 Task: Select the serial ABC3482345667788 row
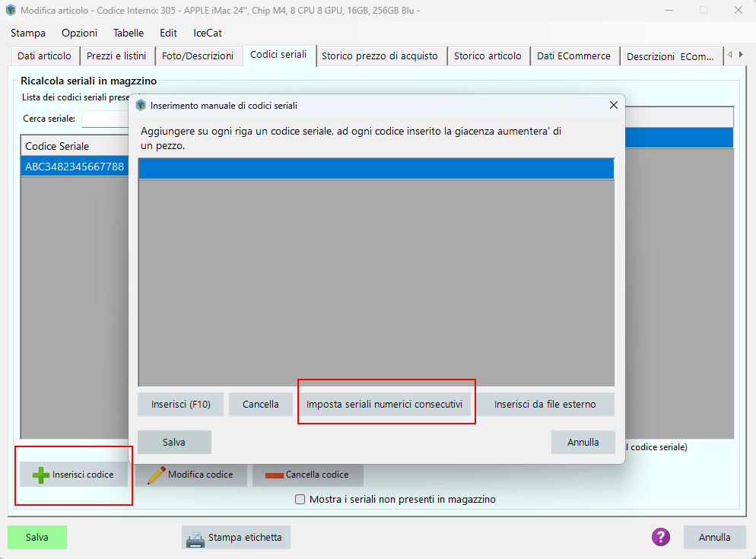[75, 167]
